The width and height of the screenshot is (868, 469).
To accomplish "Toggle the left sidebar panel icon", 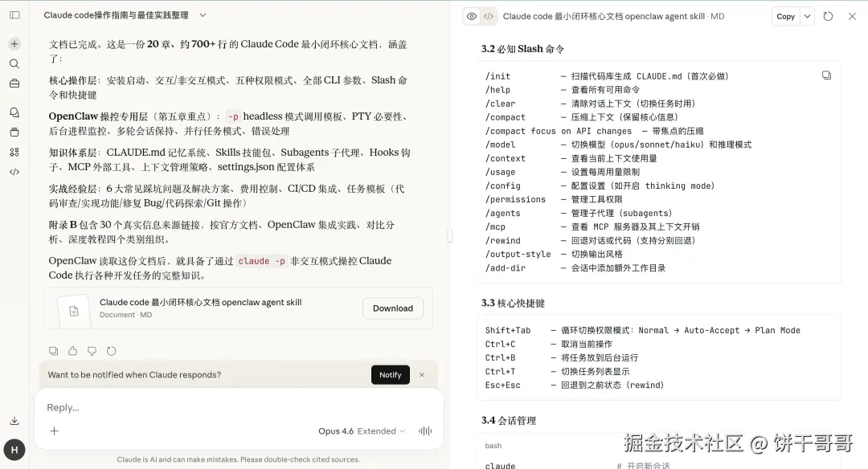I will 15,15.
